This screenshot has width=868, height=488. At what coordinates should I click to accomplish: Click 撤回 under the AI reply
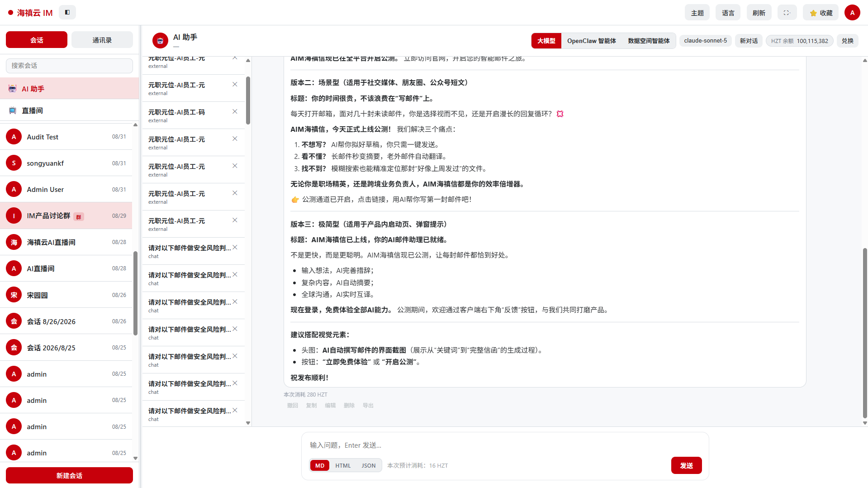point(292,406)
